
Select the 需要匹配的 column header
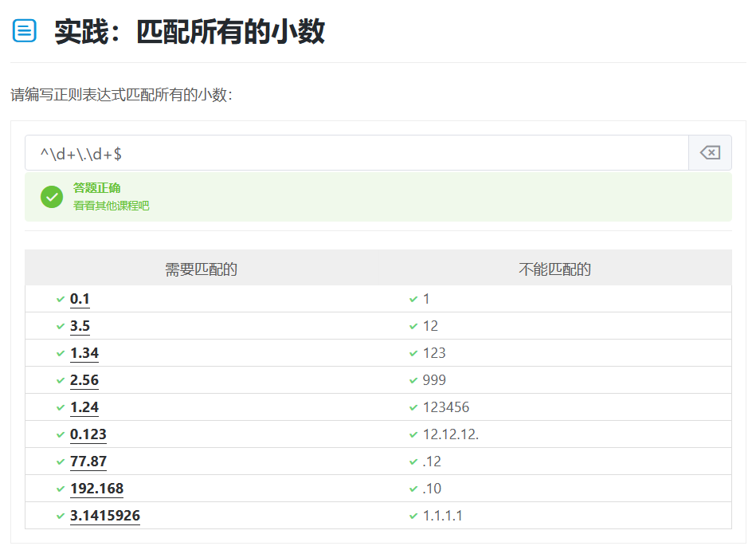click(x=201, y=269)
